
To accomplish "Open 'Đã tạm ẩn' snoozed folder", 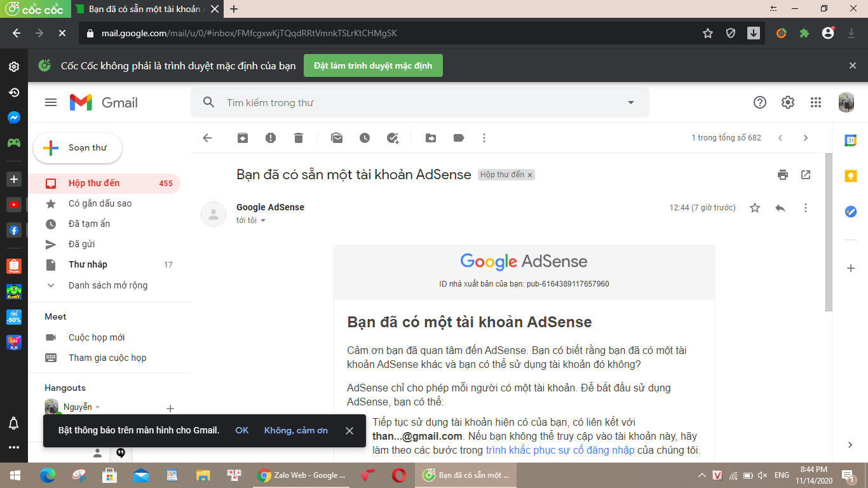I will coord(104,224).
